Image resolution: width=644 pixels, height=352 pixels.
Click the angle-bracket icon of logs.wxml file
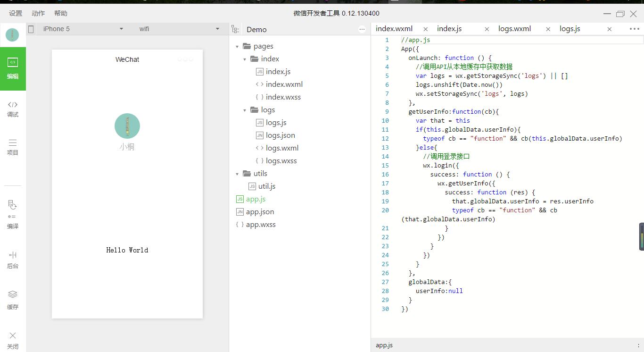tap(260, 148)
